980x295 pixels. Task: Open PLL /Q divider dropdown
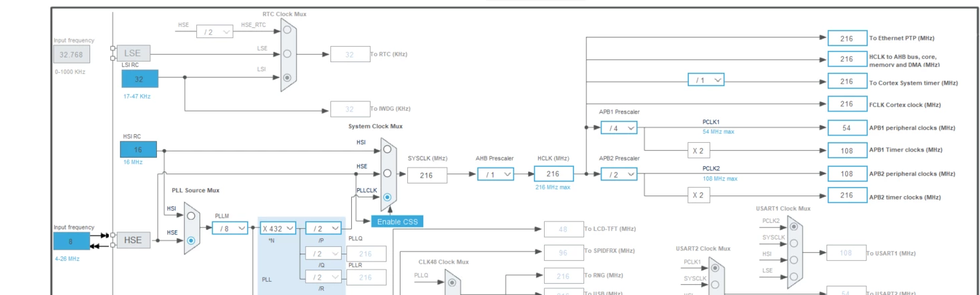tap(323, 254)
